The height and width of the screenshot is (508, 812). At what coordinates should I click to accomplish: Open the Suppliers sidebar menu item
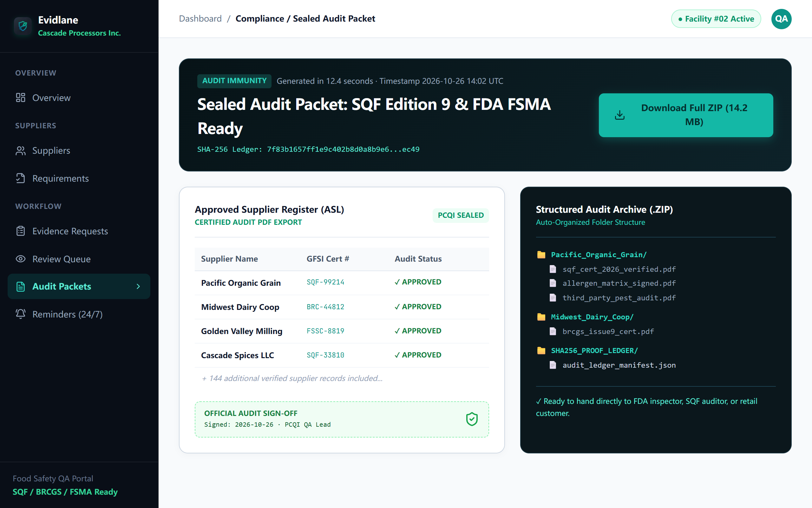[x=79, y=151]
